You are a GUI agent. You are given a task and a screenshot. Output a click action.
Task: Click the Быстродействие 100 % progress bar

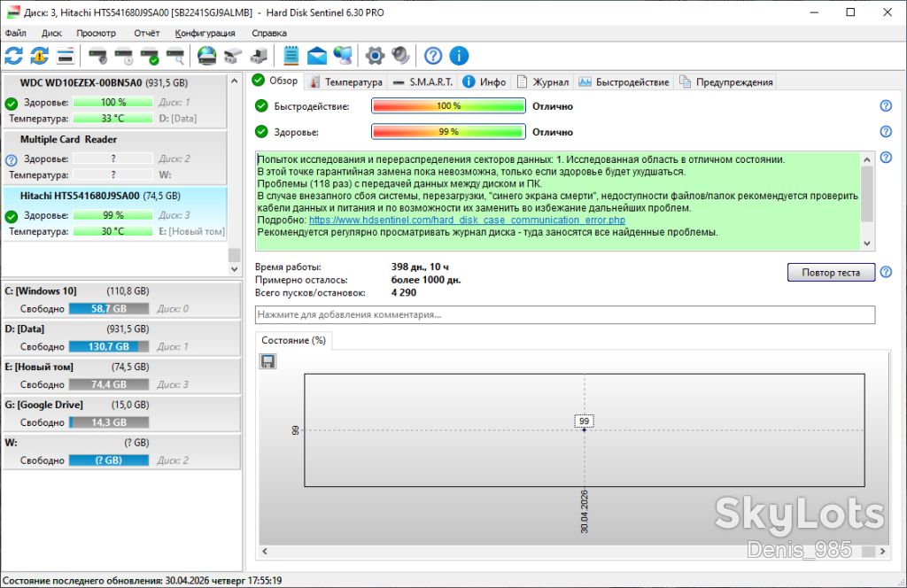pyautogui.click(x=448, y=105)
